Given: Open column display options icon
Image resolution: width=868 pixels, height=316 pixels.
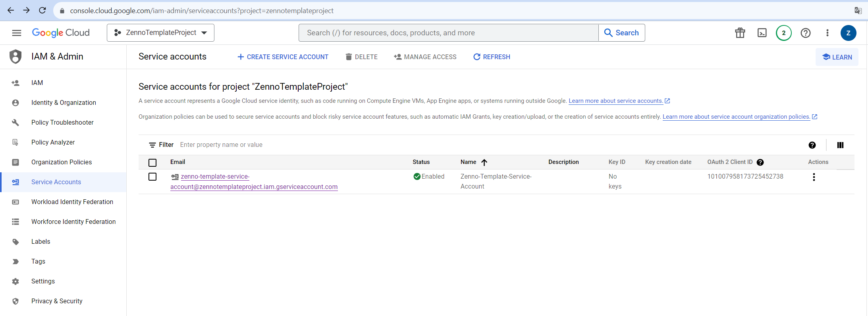Looking at the screenshot, I should pyautogui.click(x=840, y=145).
